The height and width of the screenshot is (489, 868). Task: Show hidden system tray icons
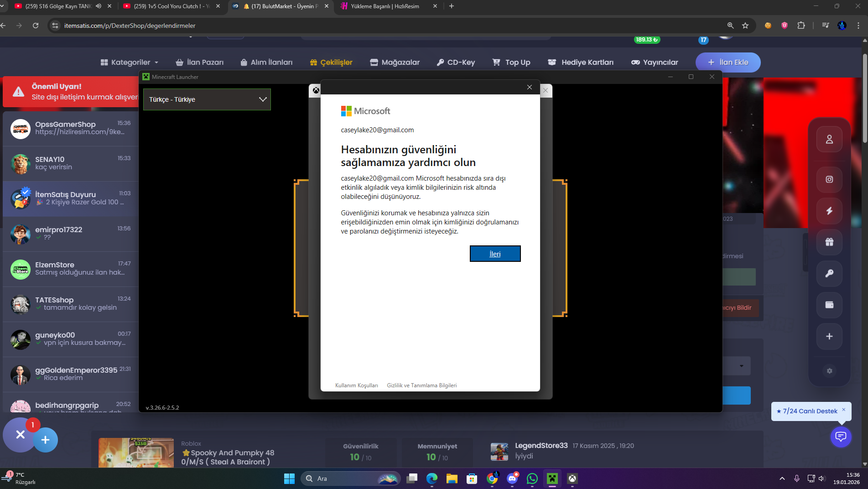click(782, 479)
